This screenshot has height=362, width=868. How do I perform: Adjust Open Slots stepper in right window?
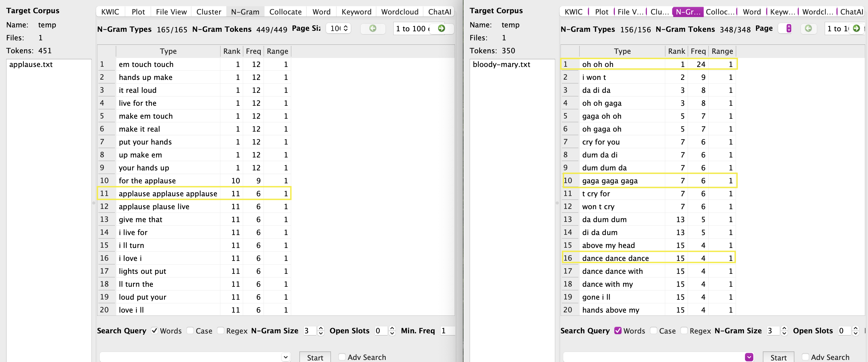[x=855, y=331]
